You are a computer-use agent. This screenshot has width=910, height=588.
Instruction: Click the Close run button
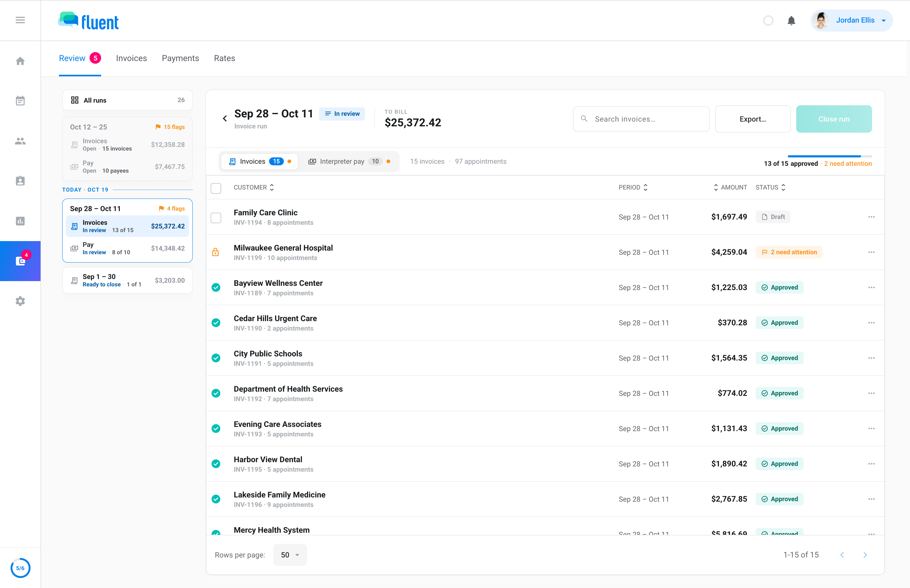click(834, 119)
